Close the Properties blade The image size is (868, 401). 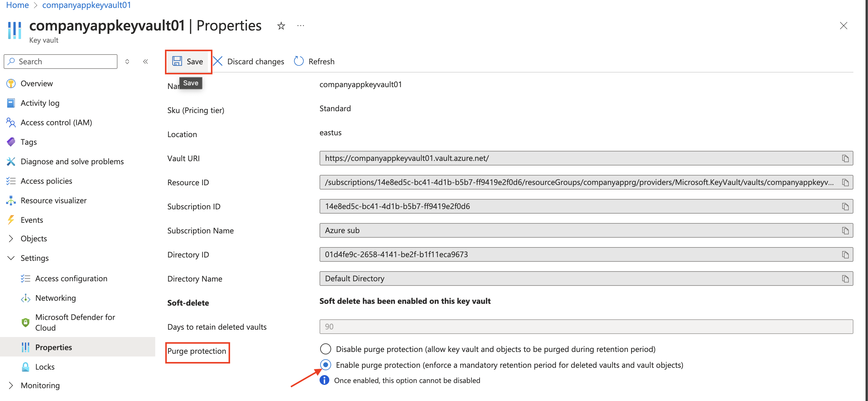843,26
